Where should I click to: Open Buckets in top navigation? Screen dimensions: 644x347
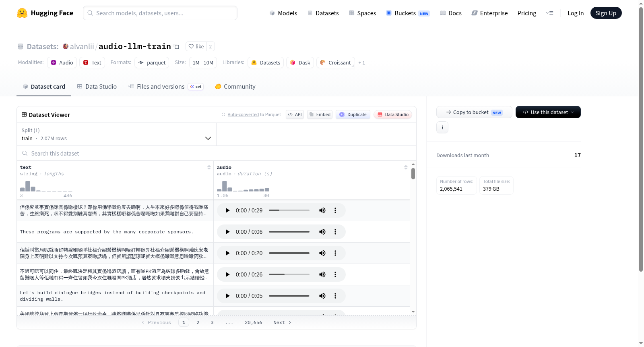point(408,13)
